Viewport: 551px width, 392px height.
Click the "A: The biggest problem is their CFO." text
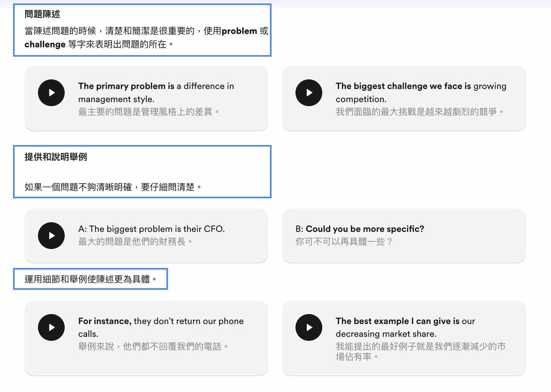point(151,229)
